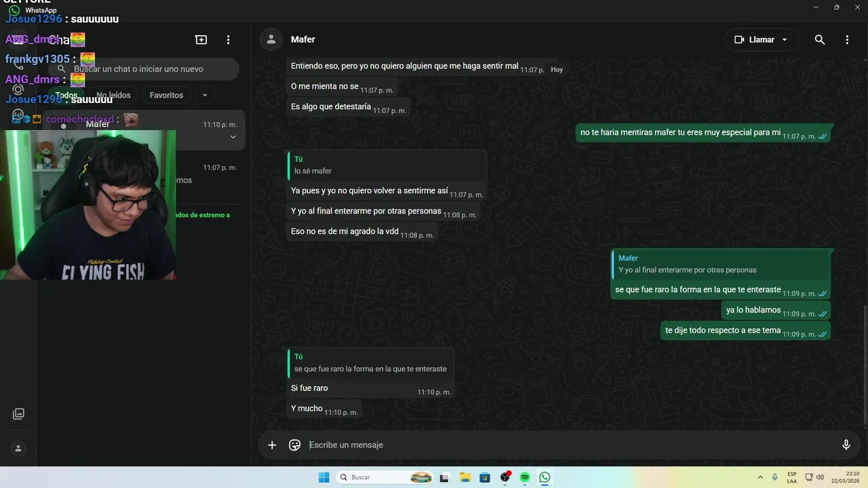This screenshot has height=488, width=868.
Task: Switch the ESP LAA input language
Action: pyautogui.click(x=792, y=477)
